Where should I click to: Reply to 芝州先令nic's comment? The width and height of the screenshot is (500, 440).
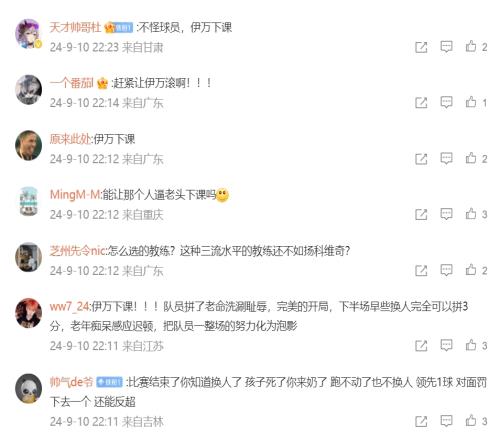[x=446, y=270]
